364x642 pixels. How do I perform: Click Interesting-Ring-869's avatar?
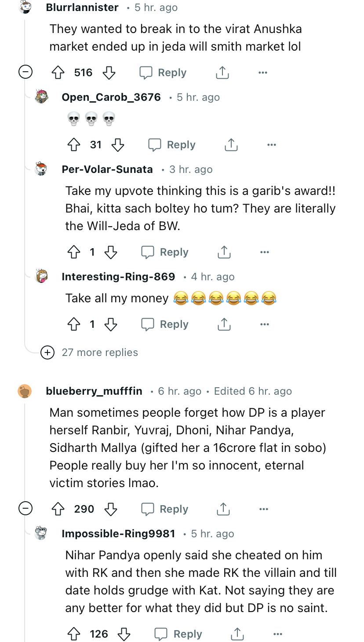click(42, 276)
